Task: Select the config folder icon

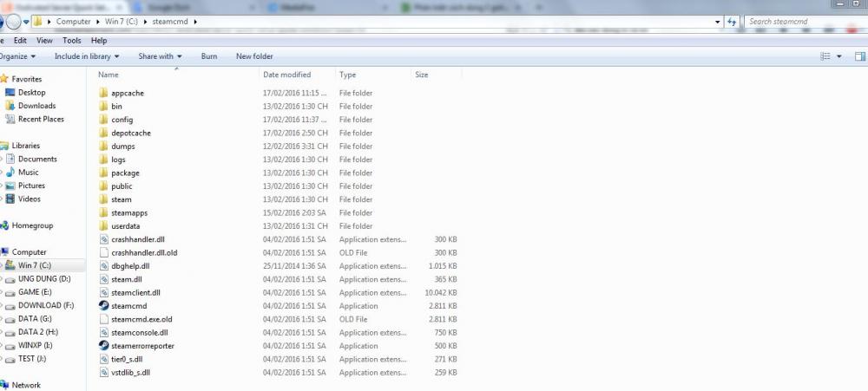Action: coord(103,120)
